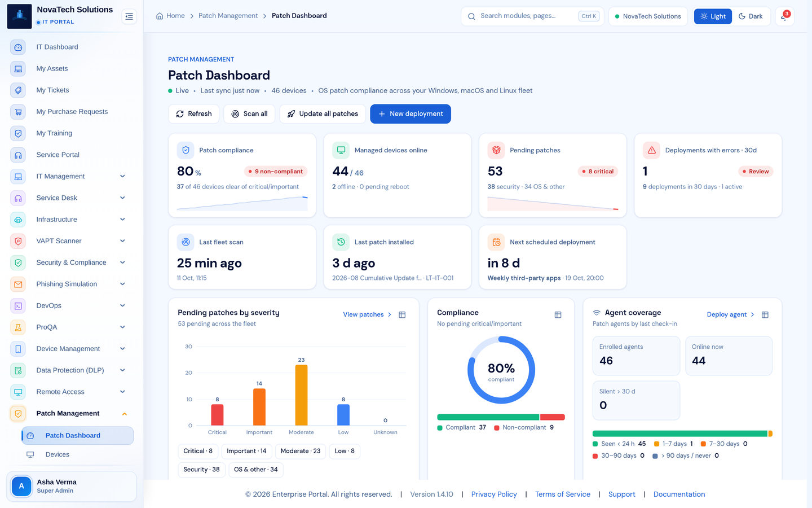Screen dimensions: 812x508
Task: Click the My Tickets tag icon
Action: pyautogui.click(x=18, y=90)
